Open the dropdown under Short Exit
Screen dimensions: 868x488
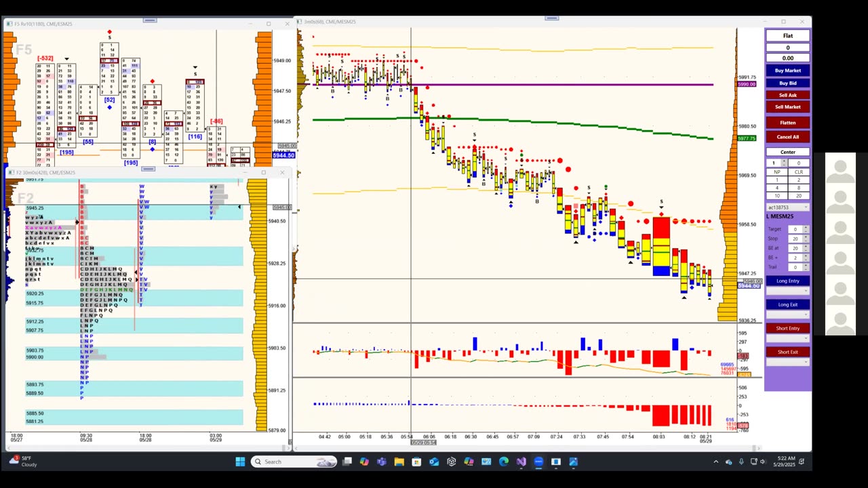787,362
